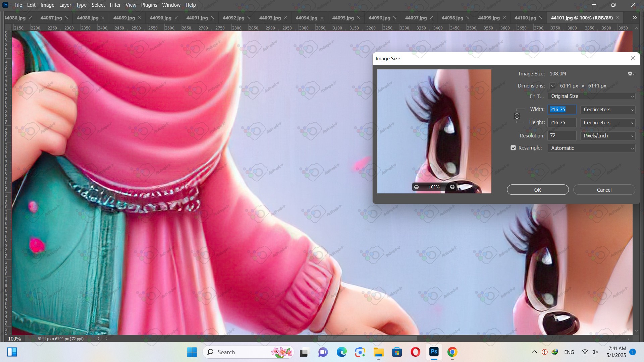Open the Resolution Pixels/Inch dropdown
The height and width of the screenshot is (362, 644).
(x=608, y=136)
